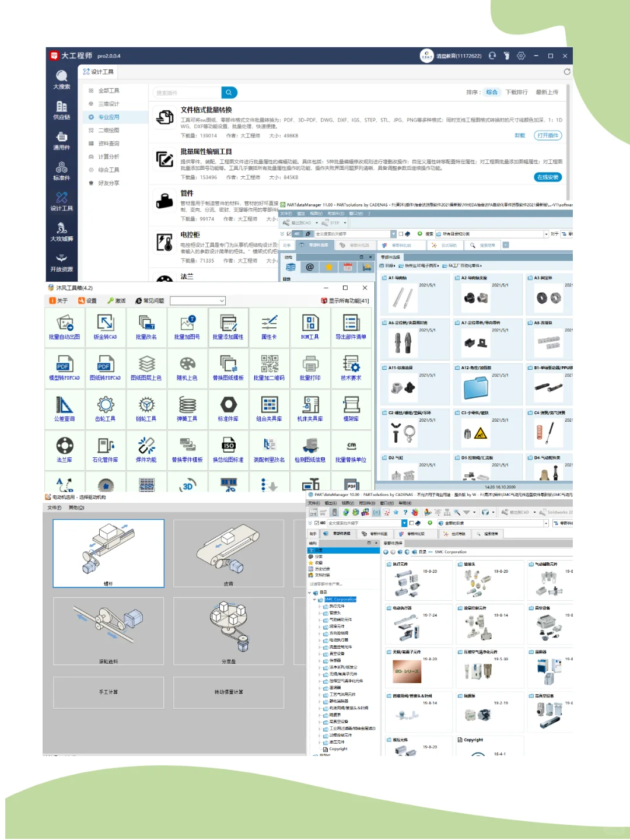Toggle ABC checkbox in PARTdataManager 10.00 search bar
630x840 pixels.
317,523
